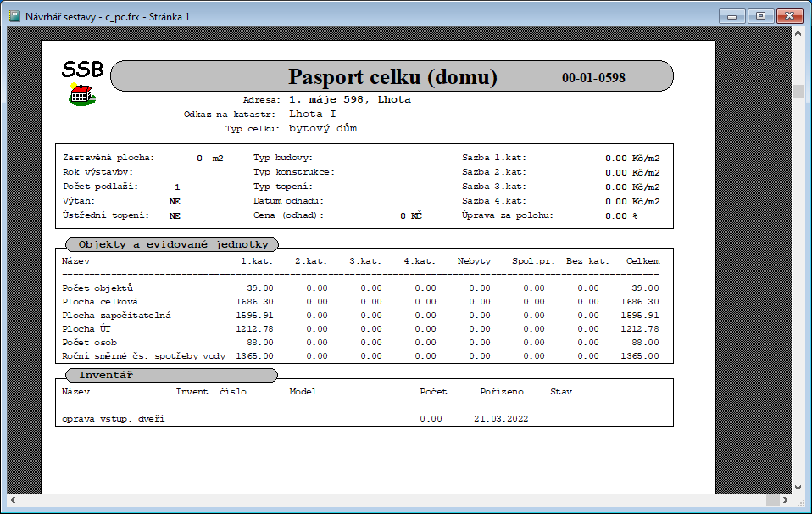Screen dimensions: 812x514
Task: Click the vertical scrollbar thumb
Action: [x=798, y=92]
